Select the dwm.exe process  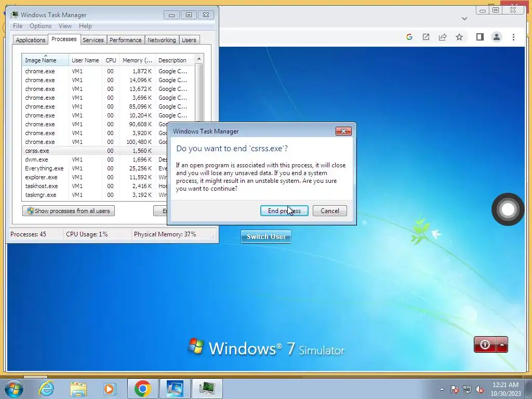coord(95,159)
